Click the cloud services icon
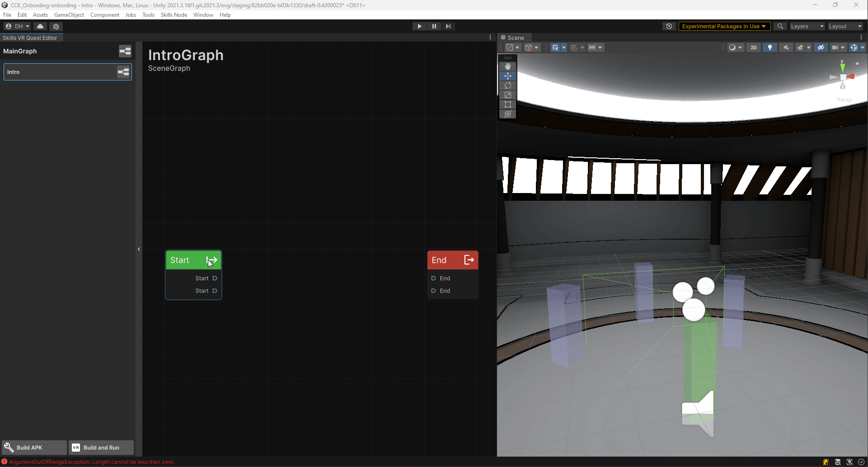 coord(40,26)
